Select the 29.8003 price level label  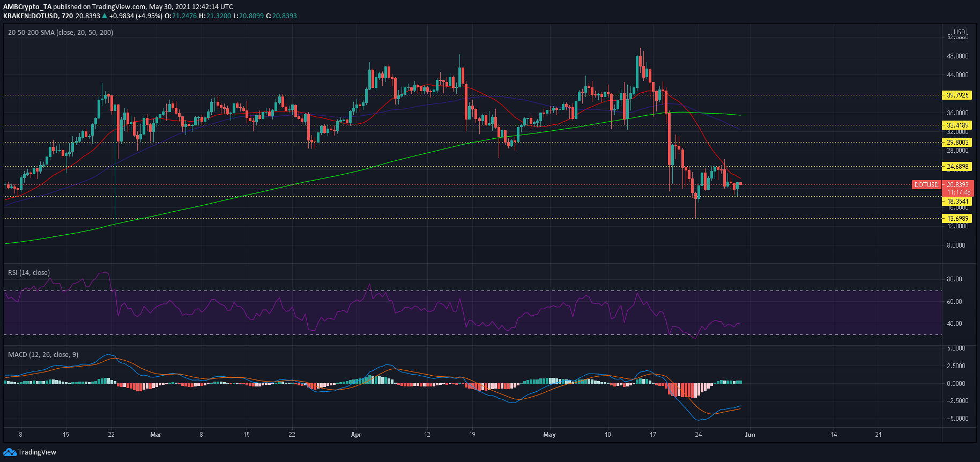point(957,143)
